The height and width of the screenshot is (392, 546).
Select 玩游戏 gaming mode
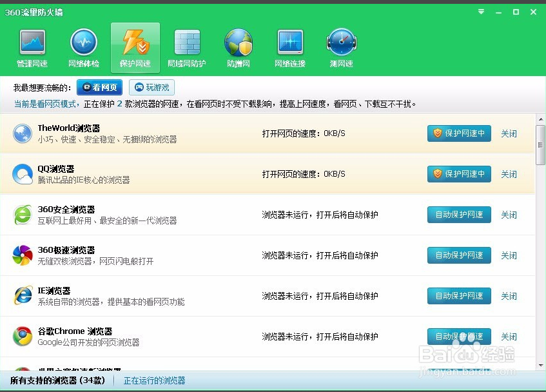(151, 88)
